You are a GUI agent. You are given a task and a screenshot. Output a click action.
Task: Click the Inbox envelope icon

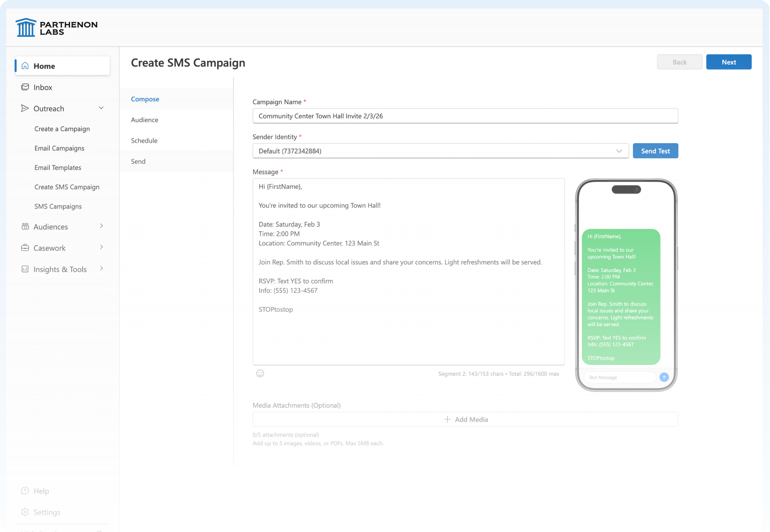click(x=25, y=87)
